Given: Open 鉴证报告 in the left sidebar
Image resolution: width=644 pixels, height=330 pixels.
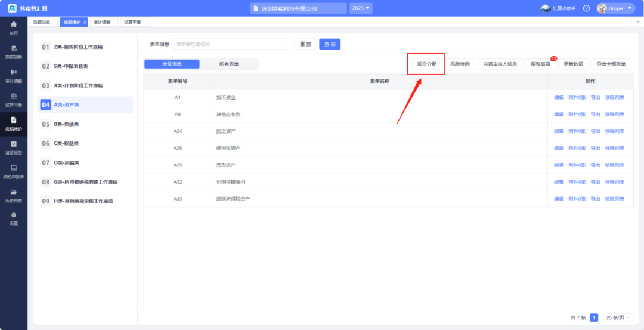Looking at the screenshot, I should click(14, 148).
